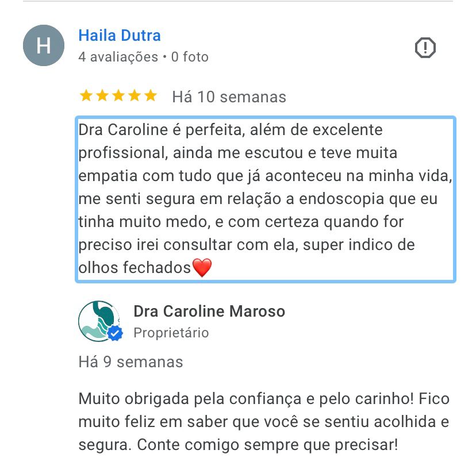Click the report review flag icon

[425, 48]
